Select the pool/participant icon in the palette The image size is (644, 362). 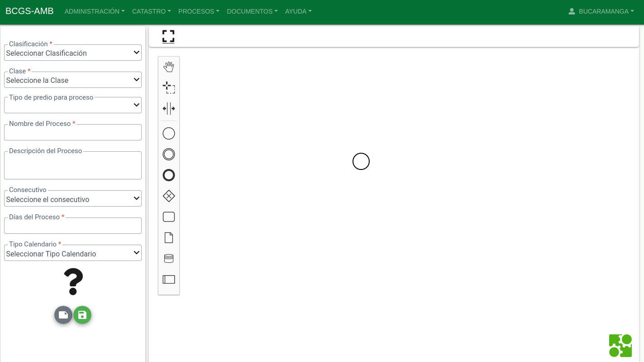tap(169, 280)
